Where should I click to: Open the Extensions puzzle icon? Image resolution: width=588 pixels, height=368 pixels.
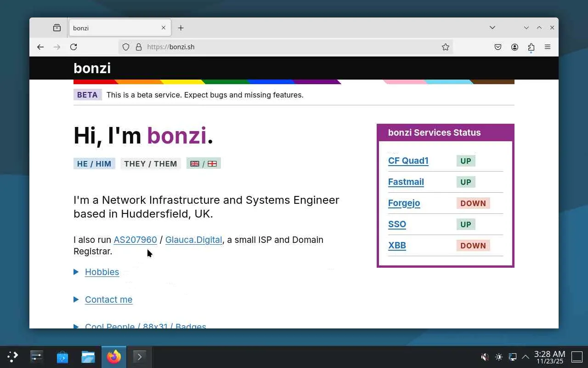(x=531, y=47)
